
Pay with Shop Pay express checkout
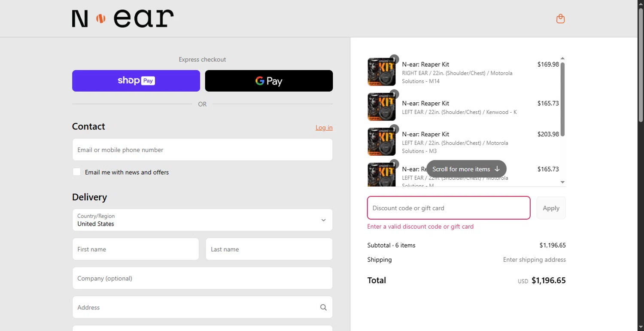click(x=136, y=81)
